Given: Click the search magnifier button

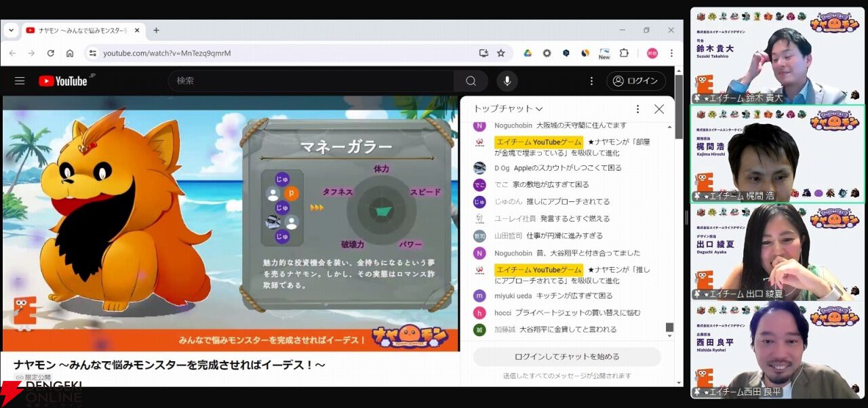Looking at the screenshot, I should (x=471, y=81).
